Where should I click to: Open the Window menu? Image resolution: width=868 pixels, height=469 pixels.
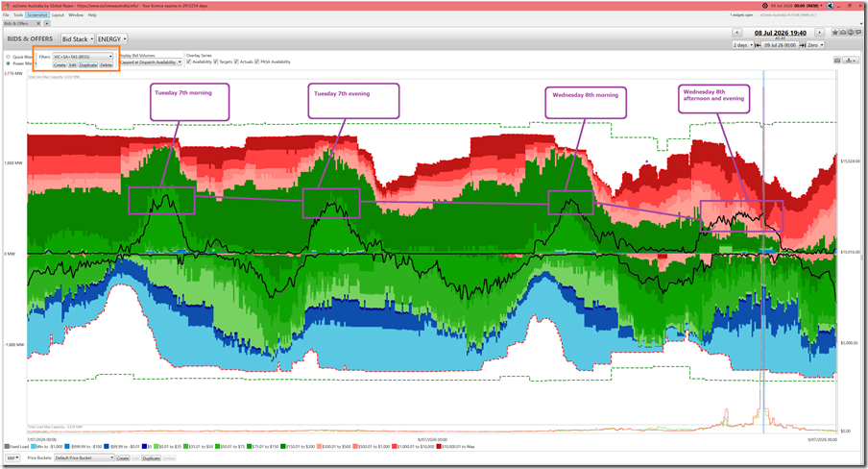point(77,15)
